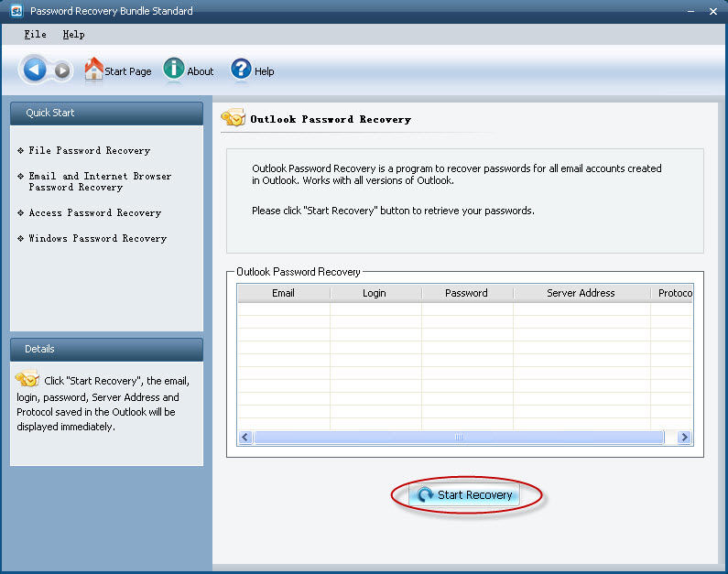Viewport: 728px width, 574px height.
Task: Click the green About info icon
Action: 174,69
